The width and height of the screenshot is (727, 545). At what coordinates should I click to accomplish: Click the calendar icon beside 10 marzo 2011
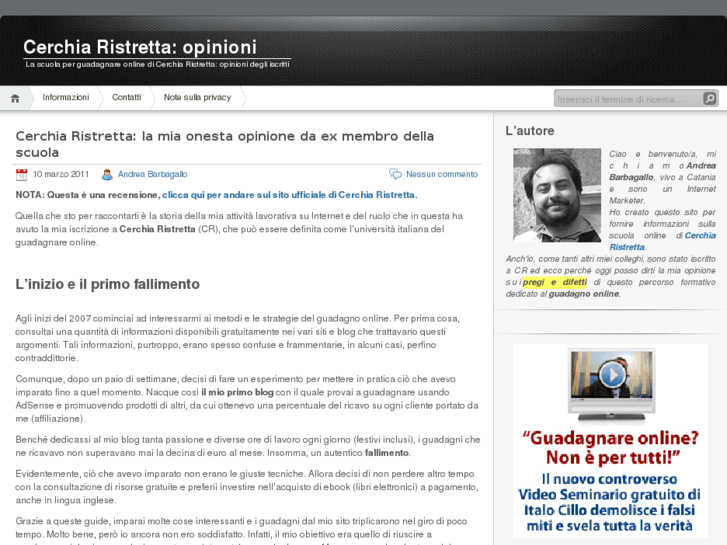21,174
